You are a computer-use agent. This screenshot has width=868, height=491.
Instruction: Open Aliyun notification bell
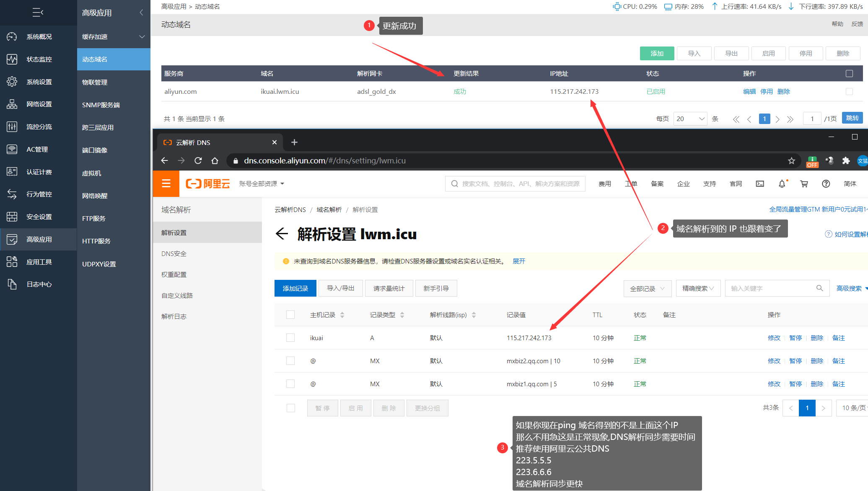[782, 184]
